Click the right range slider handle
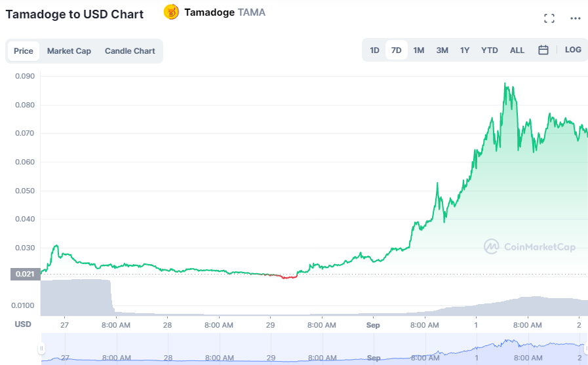Image resolution: width=588 pixels, height=365 pixels. pos(586,349)
